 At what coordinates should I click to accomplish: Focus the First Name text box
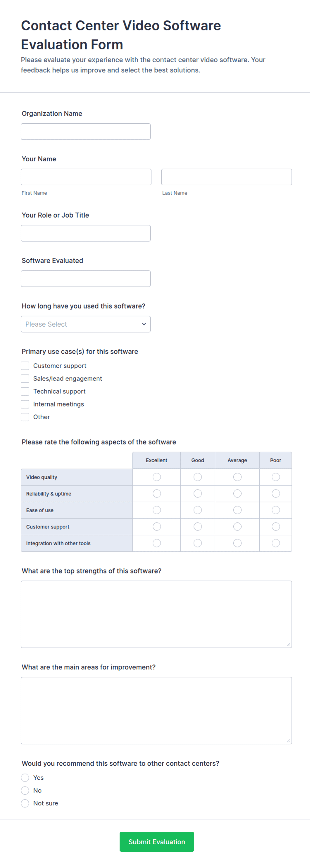(86, 177)
